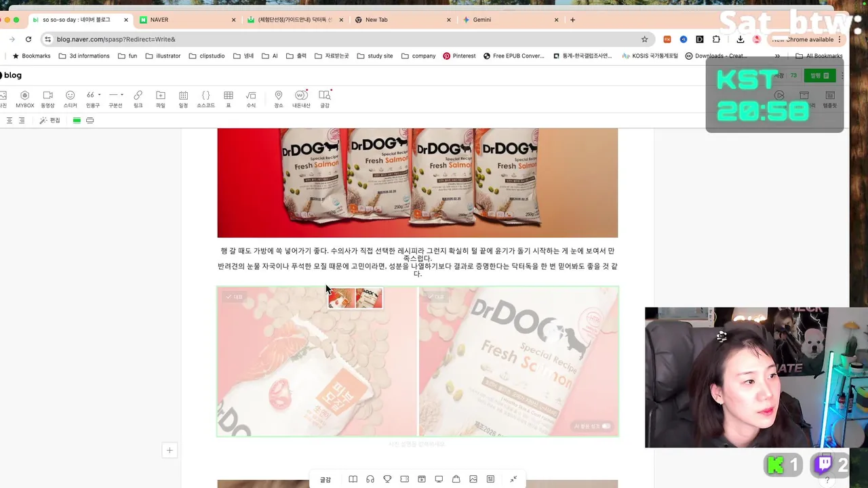Viewport: 868px width, 488px height.
Task: Bookmark this page with the star icon
Action: (645, 39)
